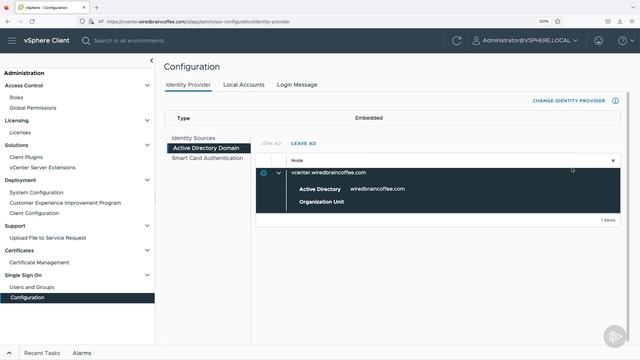The width and height of the screenshot is (640, 360).
Task: Open the Node column filter icon
Action: (x=613, y=161)
